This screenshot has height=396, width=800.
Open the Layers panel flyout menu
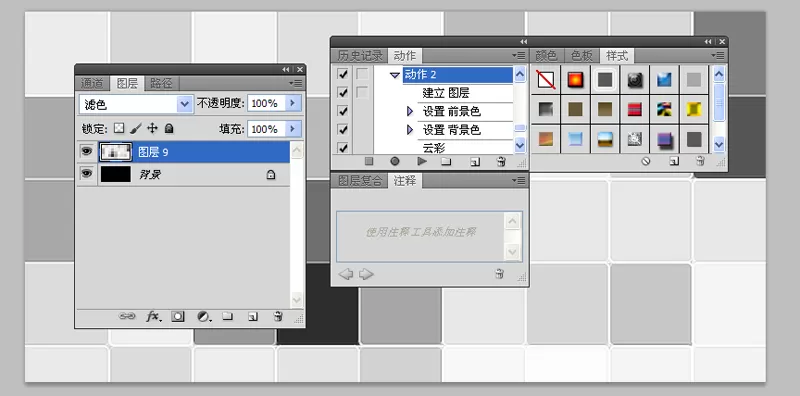click(296, 83)
